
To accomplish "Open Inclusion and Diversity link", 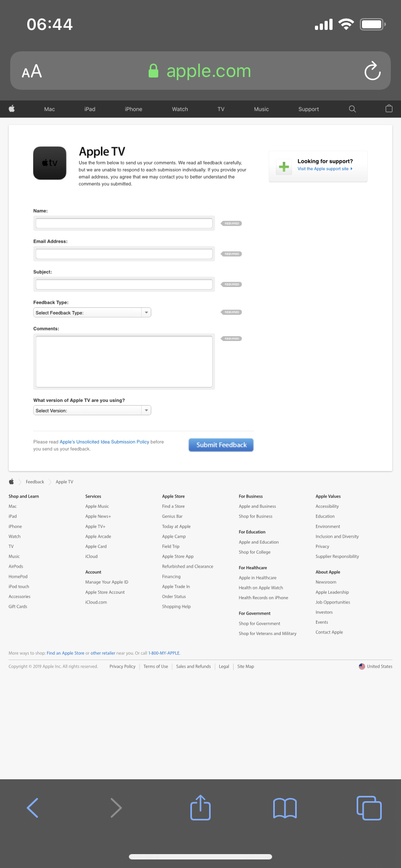I will click(337, 537).
